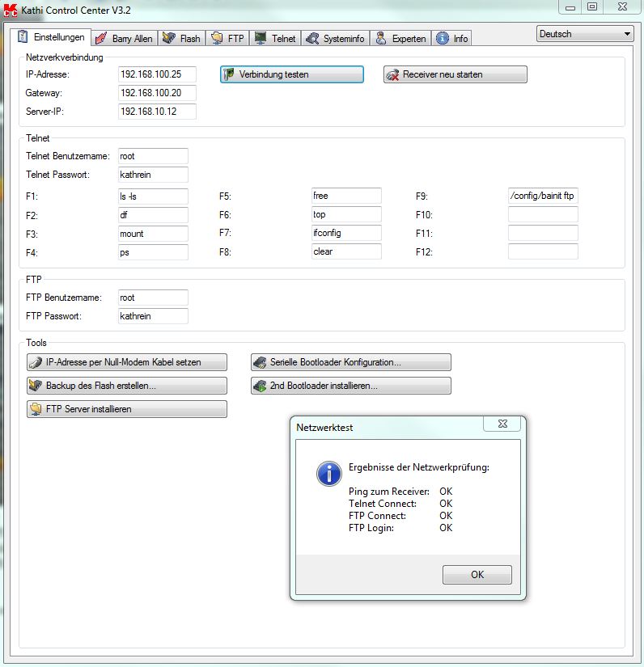The image size is (644, 667).
Task: Switch to the Barry Allen tab
Action: (125, 38)
